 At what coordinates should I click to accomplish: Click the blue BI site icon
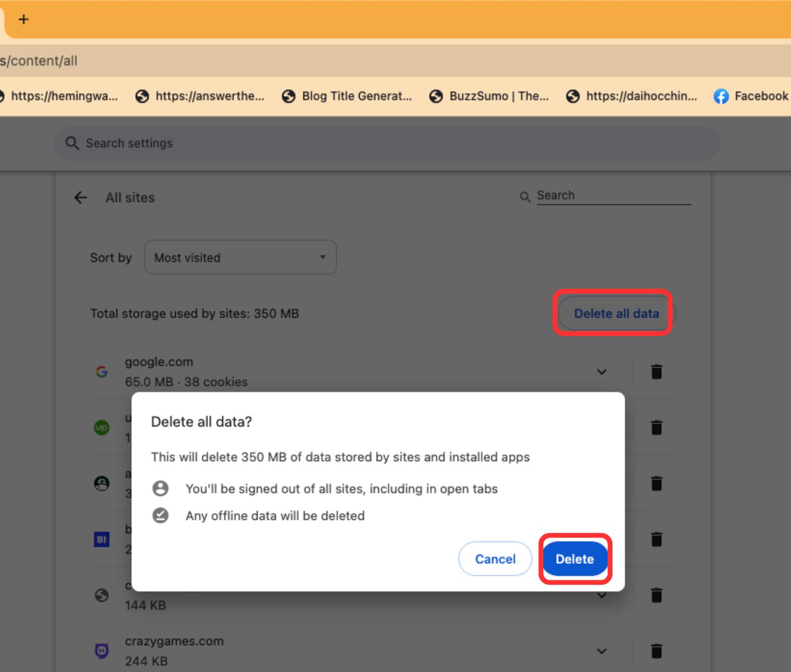(x=102, y=539)
